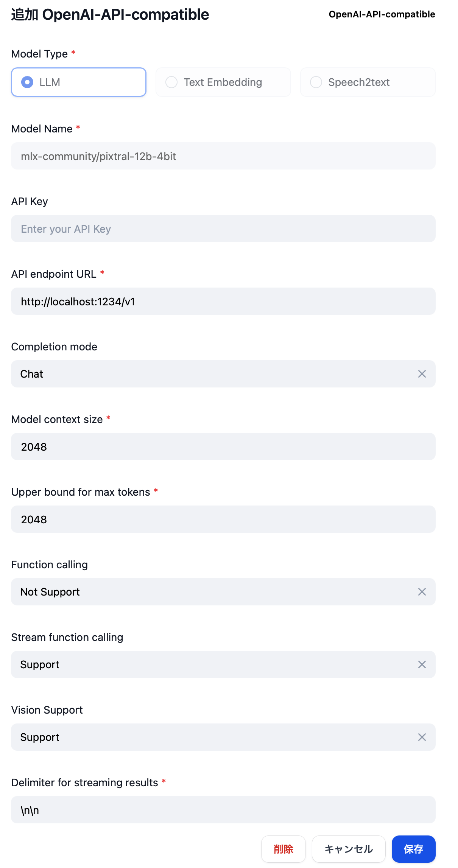
Task: Clear the Stream function calling value
Action: point(422,664)
